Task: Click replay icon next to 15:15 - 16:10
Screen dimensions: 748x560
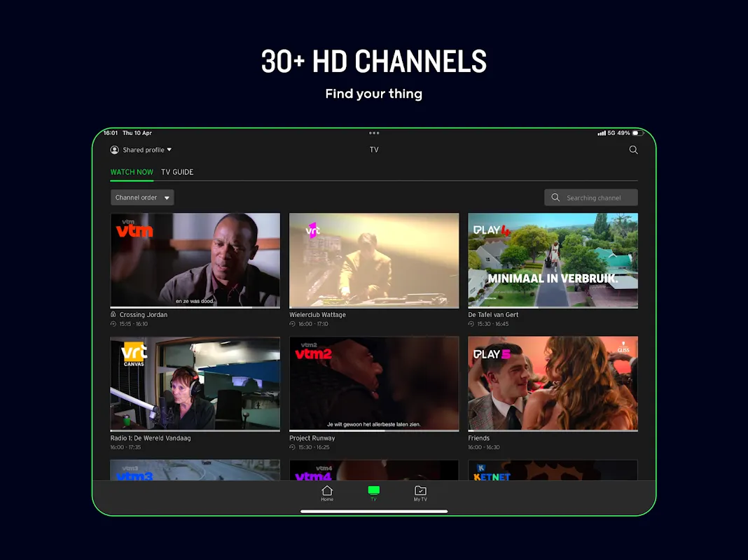Action: (x=113, y=324)
